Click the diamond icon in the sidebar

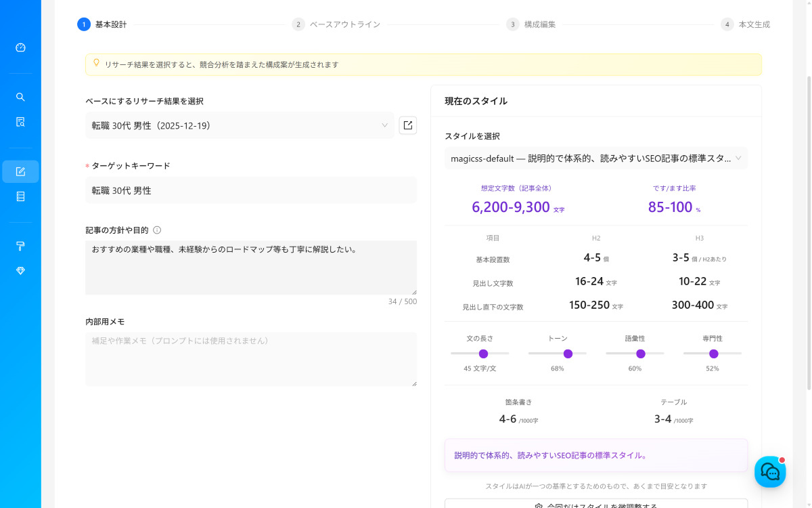(20, 270)
